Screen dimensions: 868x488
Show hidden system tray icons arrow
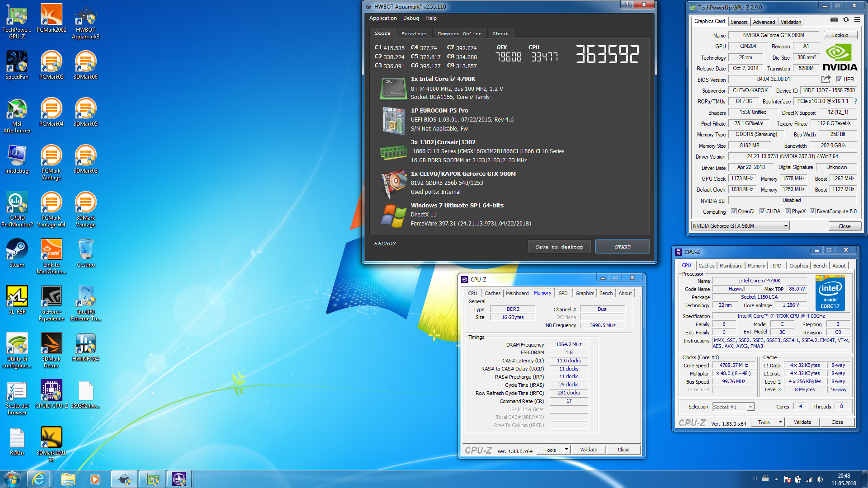776,479
